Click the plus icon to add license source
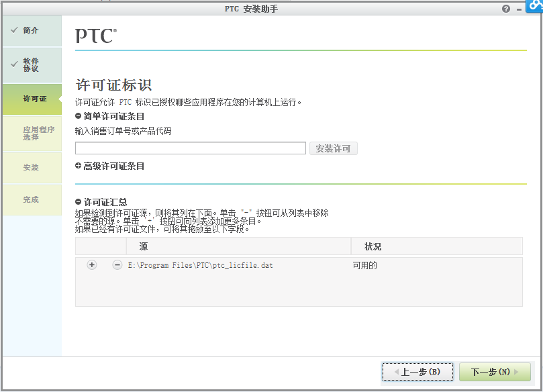The width and height of the screenshot is (543, 392). coord(92,265)
